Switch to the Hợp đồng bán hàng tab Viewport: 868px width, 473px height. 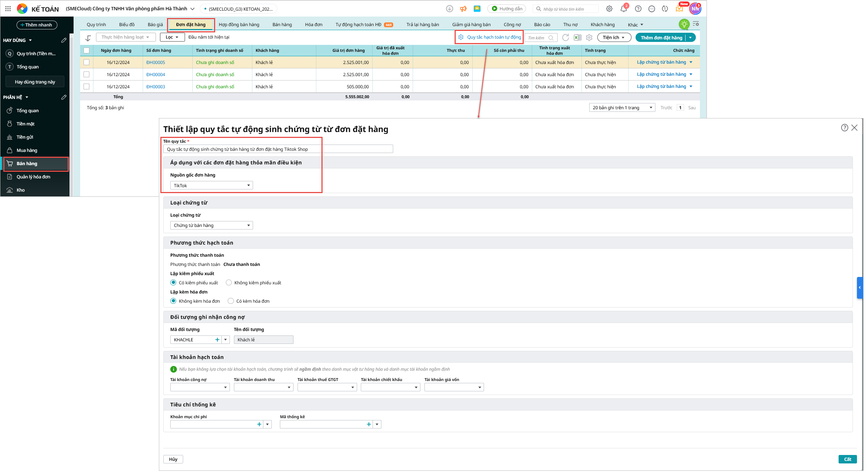pos(239,25)
